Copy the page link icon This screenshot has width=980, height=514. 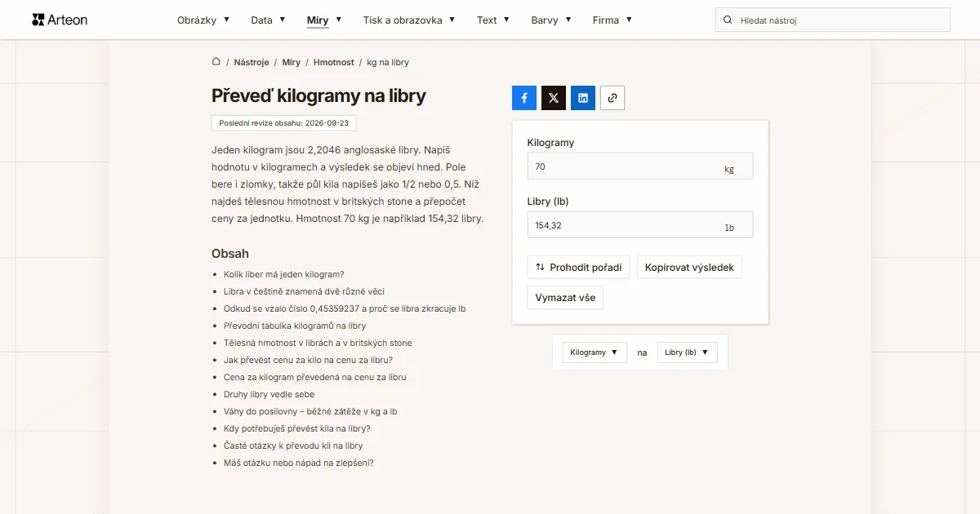(x=612, y=98)
